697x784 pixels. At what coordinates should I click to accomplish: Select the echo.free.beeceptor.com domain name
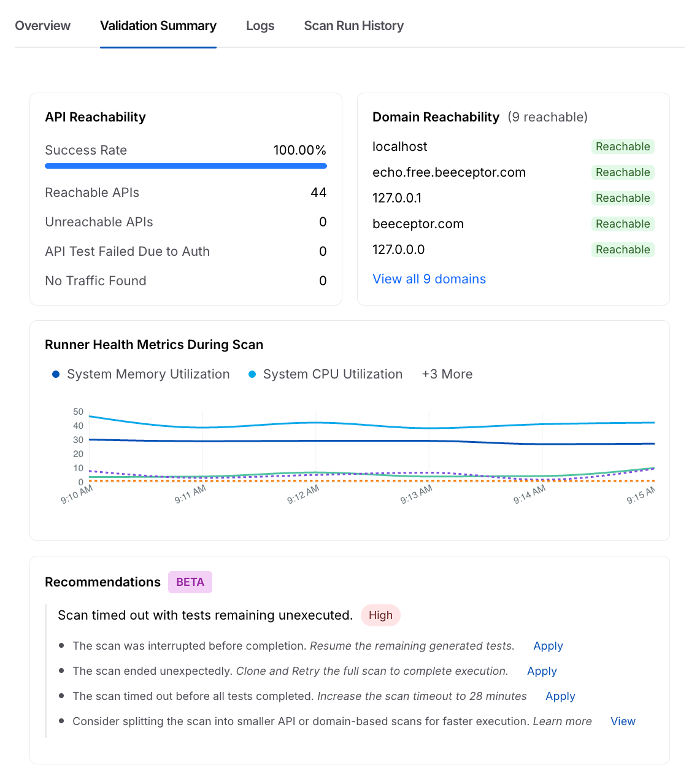[449, 172]
